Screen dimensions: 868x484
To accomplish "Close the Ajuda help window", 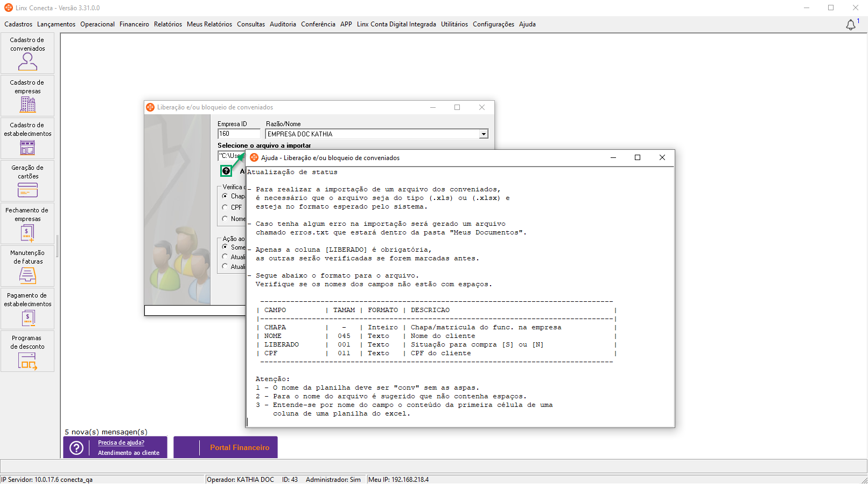I will coord(662,157).
